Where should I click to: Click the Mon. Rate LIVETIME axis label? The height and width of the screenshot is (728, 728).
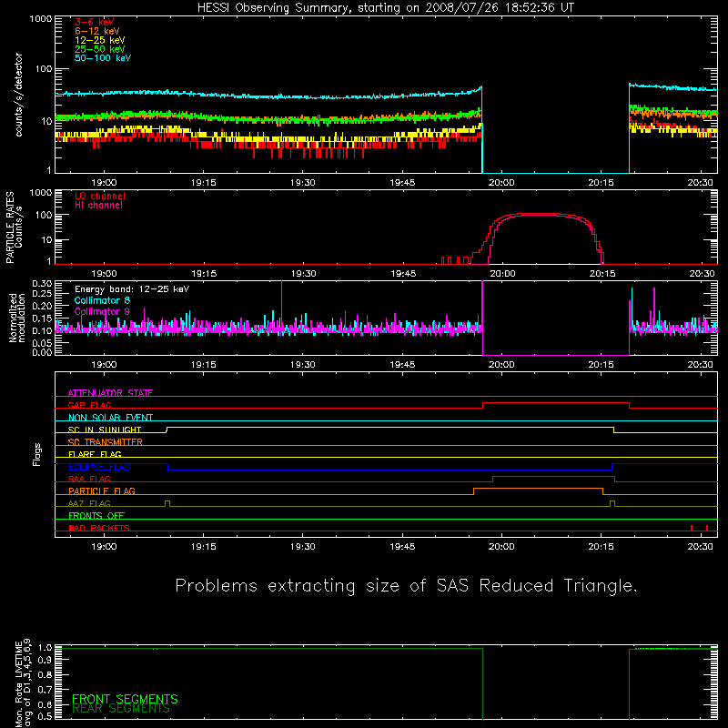[18, 683]
